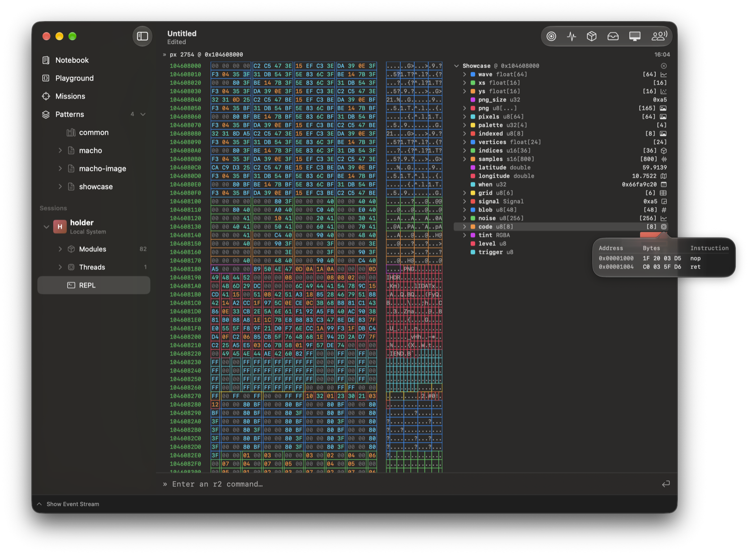Collapse the holder session
This screenshot has height=555, width=756.
pos(46,227)
